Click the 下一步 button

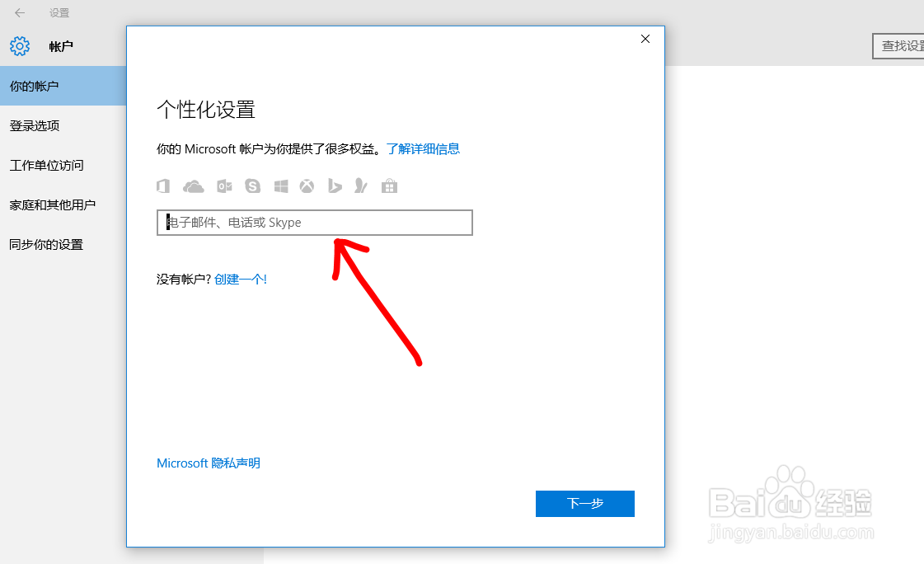[x=585, y=503]
